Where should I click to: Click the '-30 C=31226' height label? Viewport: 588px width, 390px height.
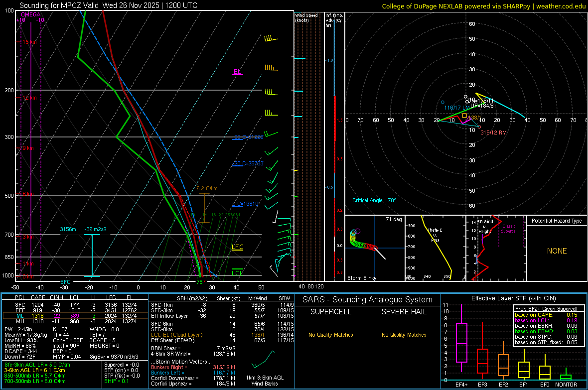[248, 137]
